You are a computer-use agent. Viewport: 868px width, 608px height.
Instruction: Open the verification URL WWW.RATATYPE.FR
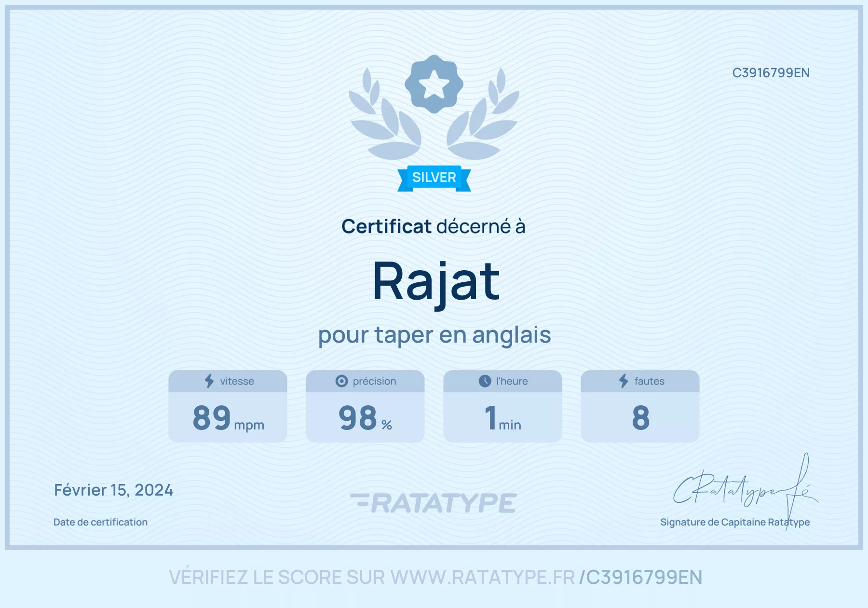pyautogui.click(x=483, y=578)
